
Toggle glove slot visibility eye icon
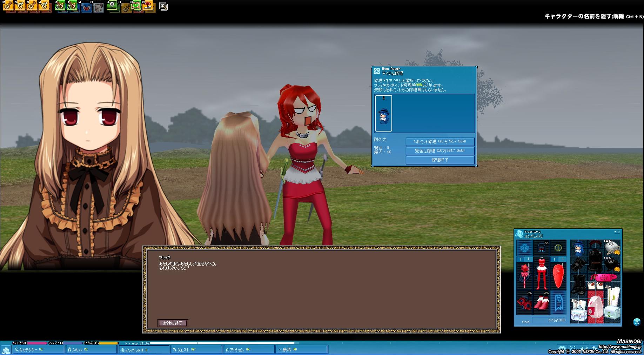pos(529,293)
